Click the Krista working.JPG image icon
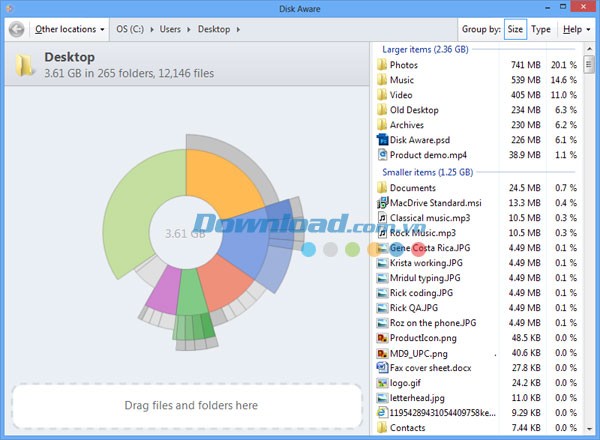600x440 pixels. (x=382, y=263)
